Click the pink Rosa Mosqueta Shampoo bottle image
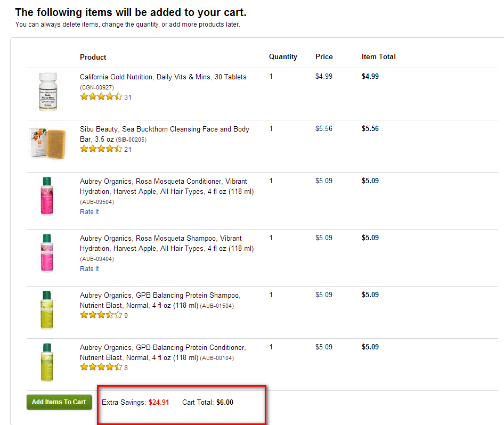The width and height of the screenshot is (504, 425). click(47, 253)
